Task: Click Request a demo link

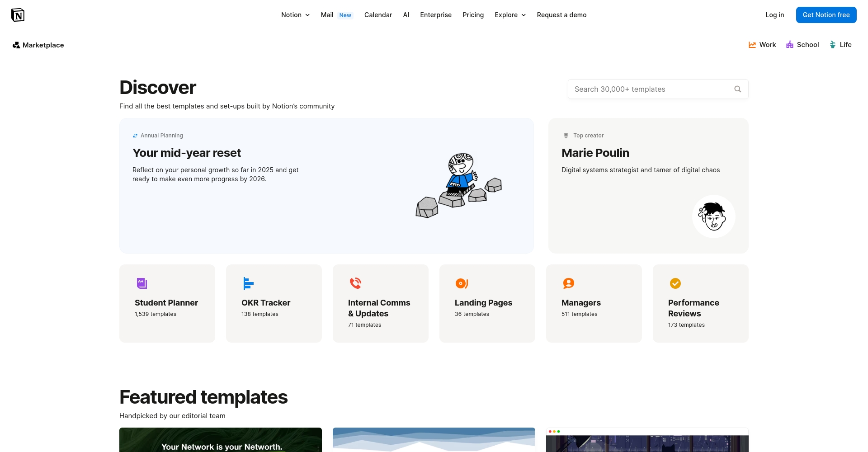Action: click(561, 15)
